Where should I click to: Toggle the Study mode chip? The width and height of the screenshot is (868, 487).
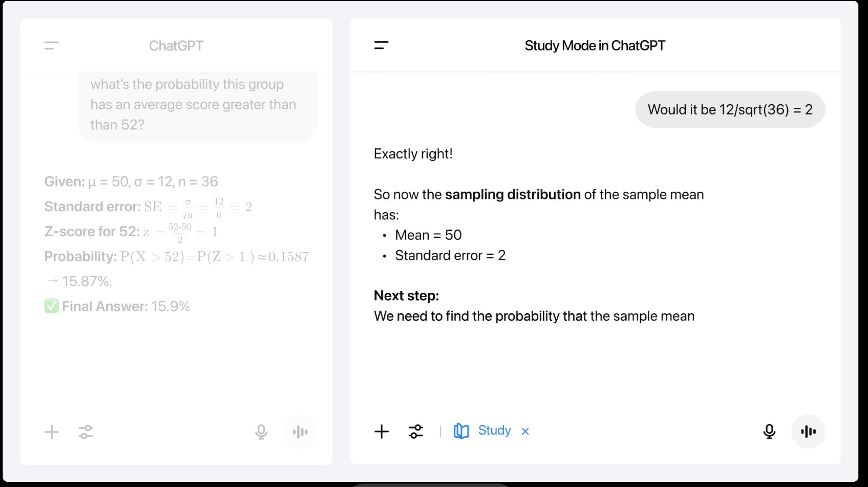tap(482, 431)
